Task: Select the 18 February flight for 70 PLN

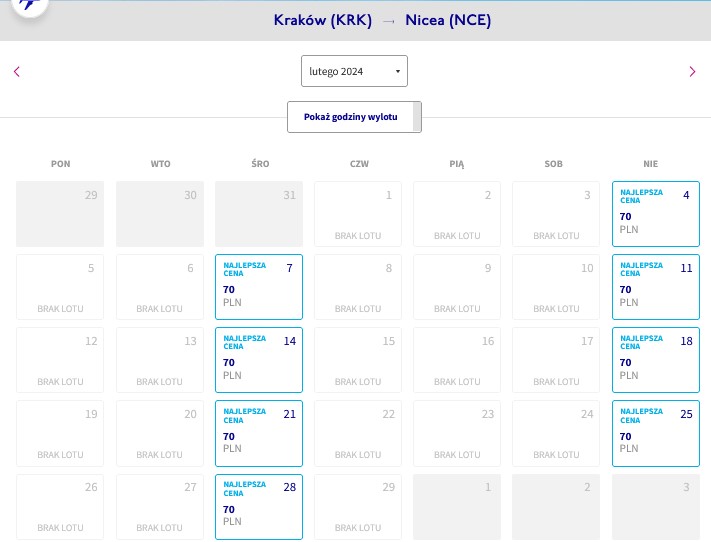Action: click(x=656, y=360)
